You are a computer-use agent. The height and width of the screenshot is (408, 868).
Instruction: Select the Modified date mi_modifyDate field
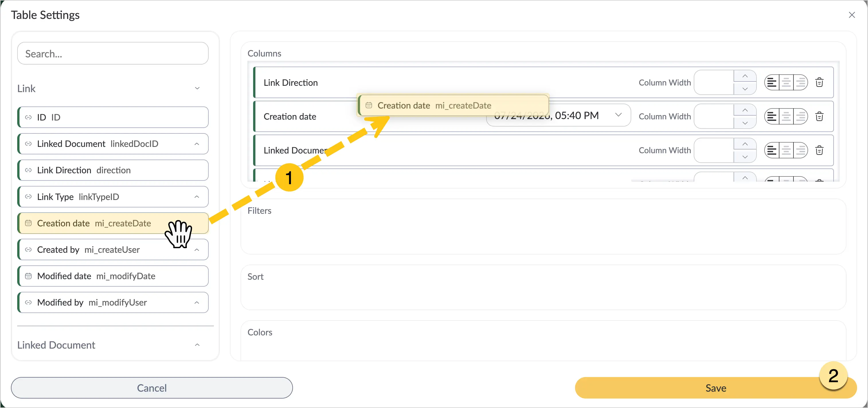[113, 276]
